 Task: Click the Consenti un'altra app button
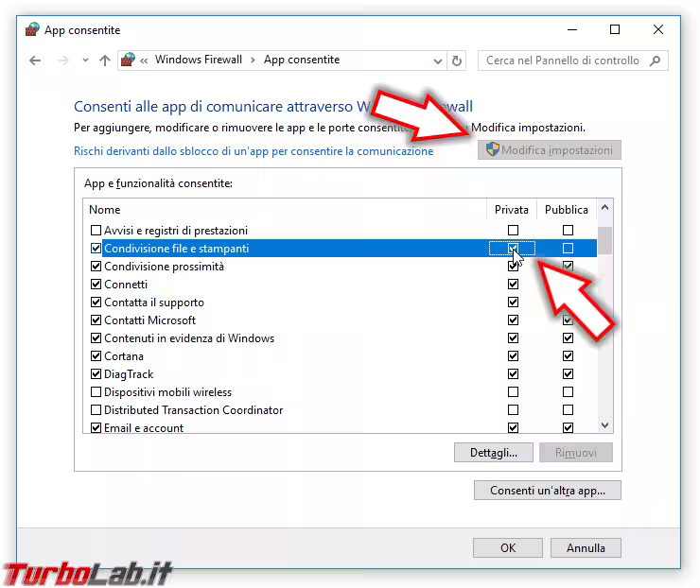(546, 491)
